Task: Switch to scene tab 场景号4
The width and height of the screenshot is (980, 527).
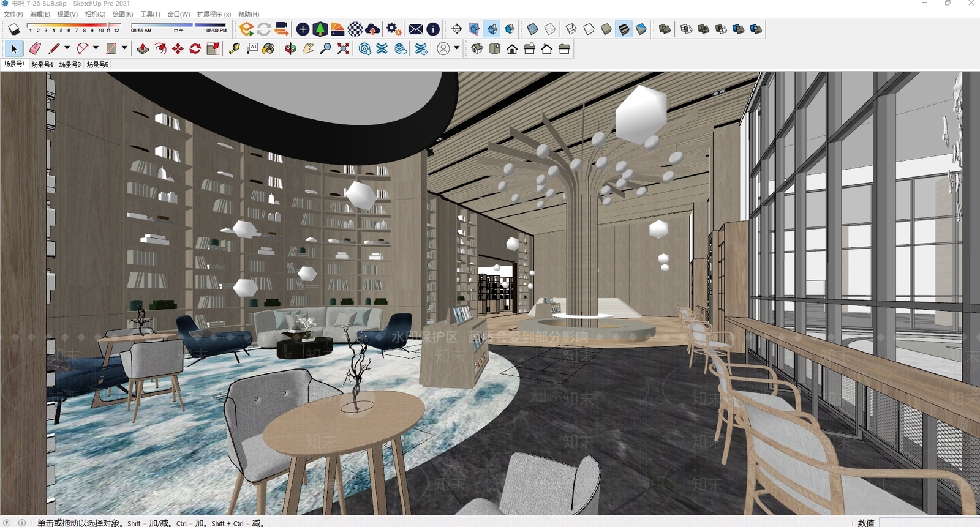Action: [x=42, y=64]
